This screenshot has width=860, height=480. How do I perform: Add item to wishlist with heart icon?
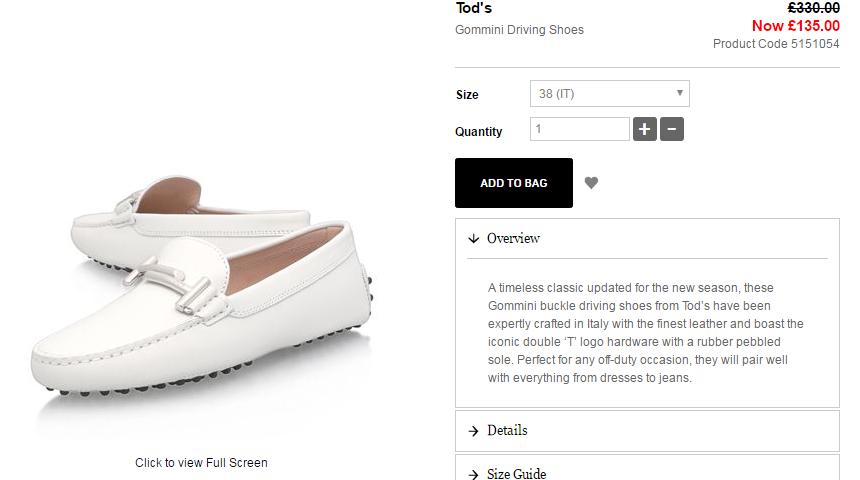pos(591,183)
